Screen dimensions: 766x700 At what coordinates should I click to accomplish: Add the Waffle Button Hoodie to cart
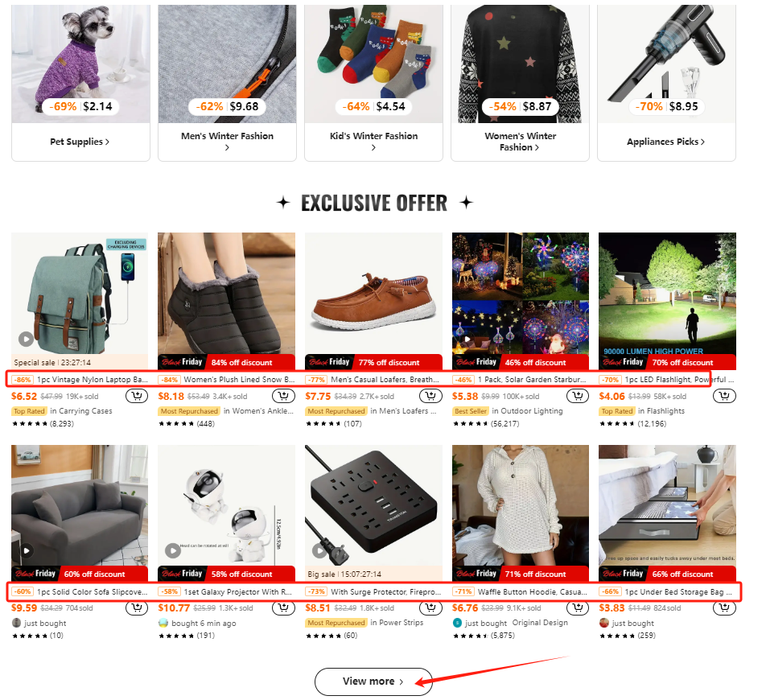coord(578,607)
